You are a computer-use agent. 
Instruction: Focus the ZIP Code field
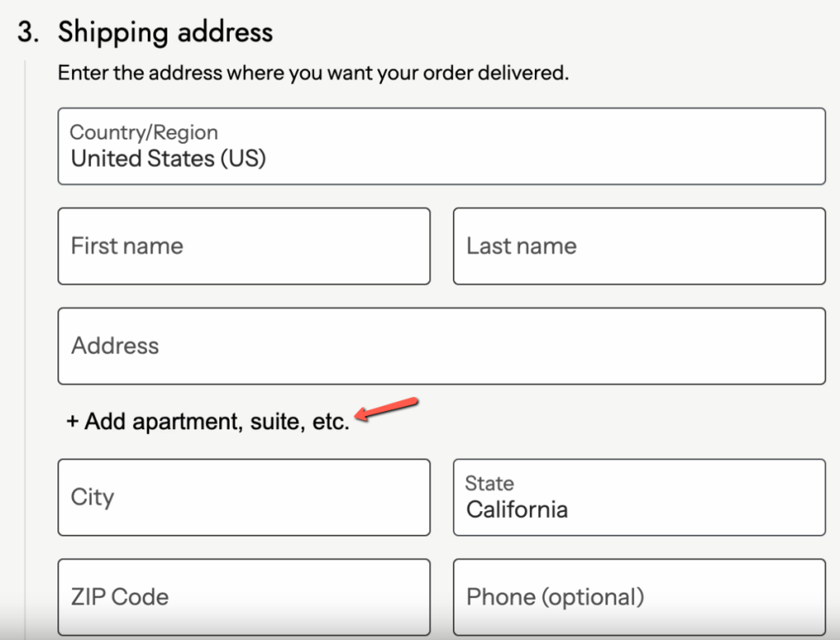244,597
